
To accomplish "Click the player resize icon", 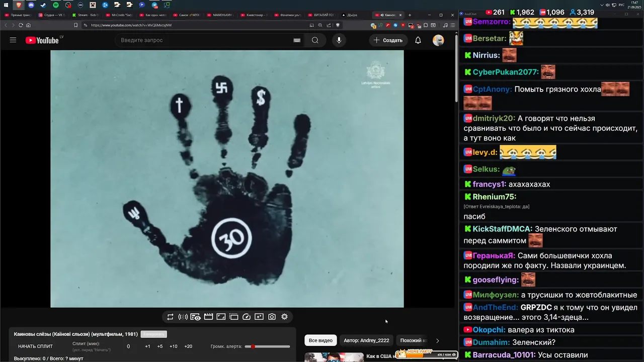I will (221, 317).
